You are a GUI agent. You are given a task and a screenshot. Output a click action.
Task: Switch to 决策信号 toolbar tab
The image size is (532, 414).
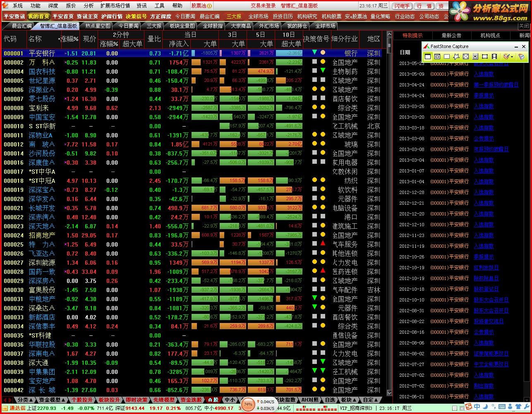point(136,17)
